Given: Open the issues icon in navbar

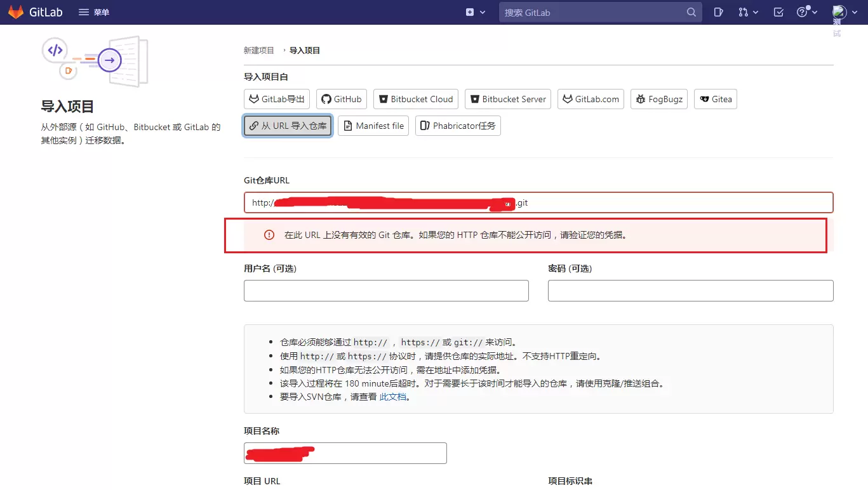Looking at the screenshot, I should tap(718, 12).
